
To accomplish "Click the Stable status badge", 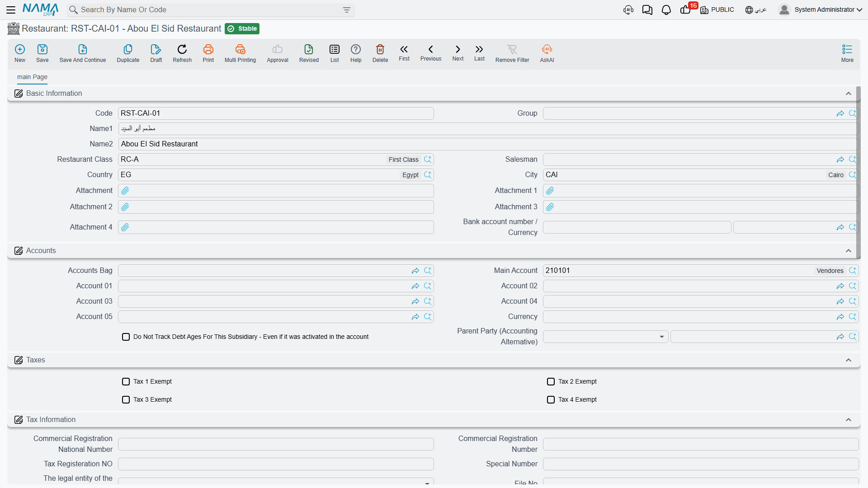I will 242,29.
